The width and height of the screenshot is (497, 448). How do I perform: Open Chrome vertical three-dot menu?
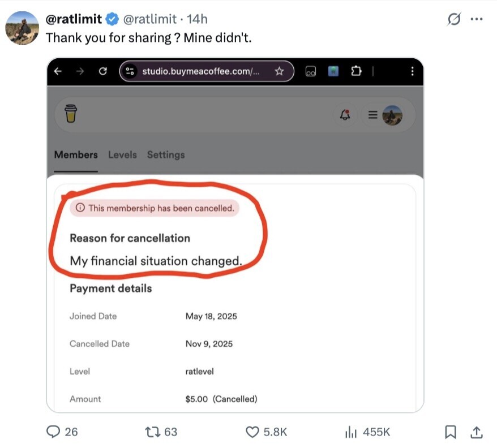point(412,71)
